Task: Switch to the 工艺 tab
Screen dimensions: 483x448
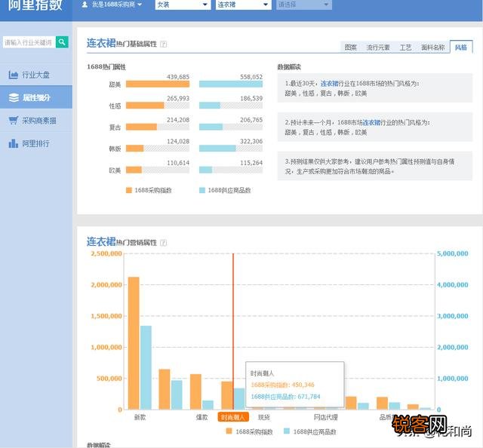Action: [405, 48]
